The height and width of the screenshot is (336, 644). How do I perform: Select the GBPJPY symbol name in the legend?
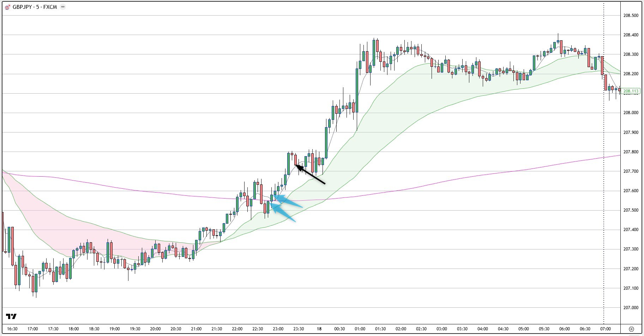[23, 7]
